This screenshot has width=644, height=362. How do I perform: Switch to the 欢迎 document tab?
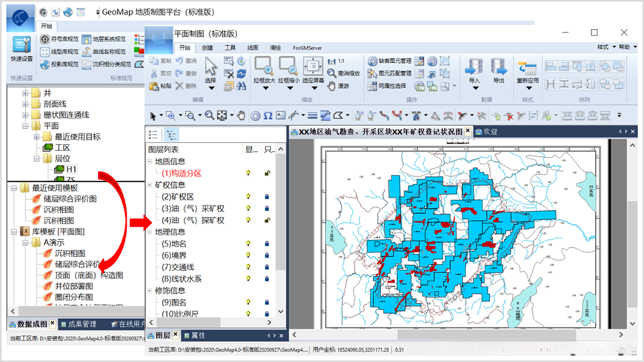(x=486, y=132)
